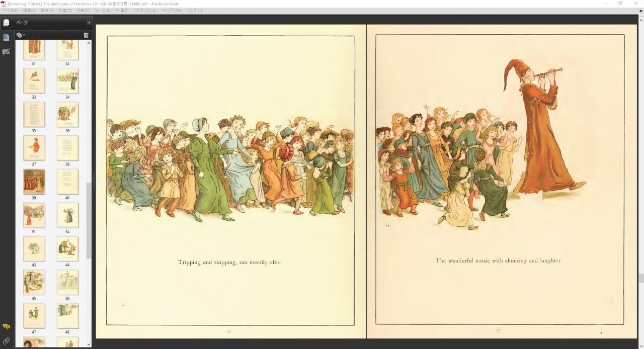
Task: Select page 31 thumbnail
Action: point(34,50)
